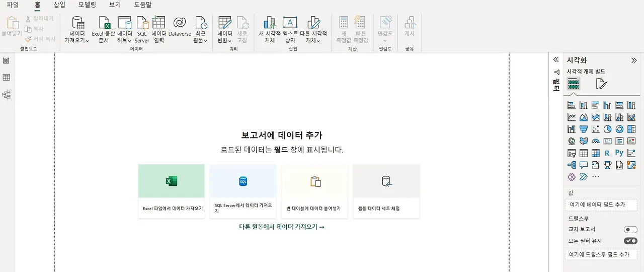644x272 pixels.
Task: Click SQL Server에서 데이터 가져오기 card
Action: pyautogui.click(x=243, y=191)
